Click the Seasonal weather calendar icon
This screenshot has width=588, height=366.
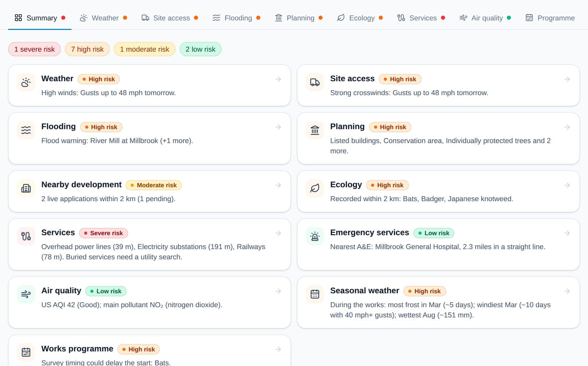click(315, 294)
